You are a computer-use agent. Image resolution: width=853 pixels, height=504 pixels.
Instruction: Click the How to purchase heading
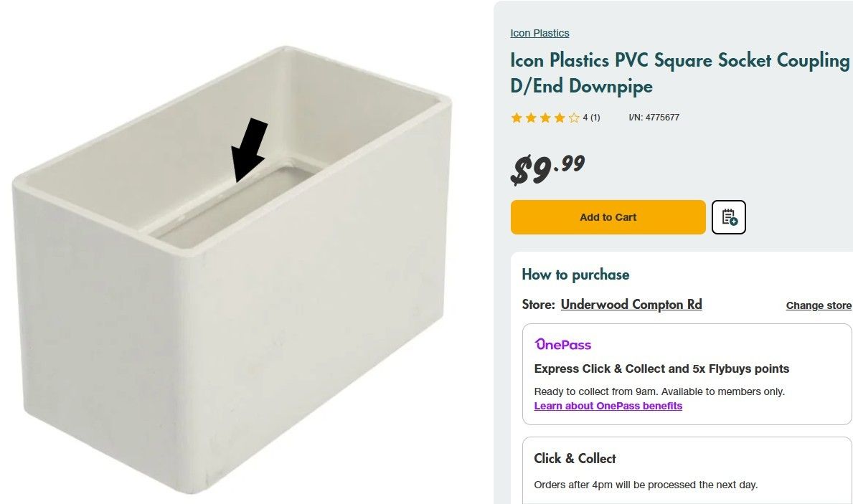(575, 275)
